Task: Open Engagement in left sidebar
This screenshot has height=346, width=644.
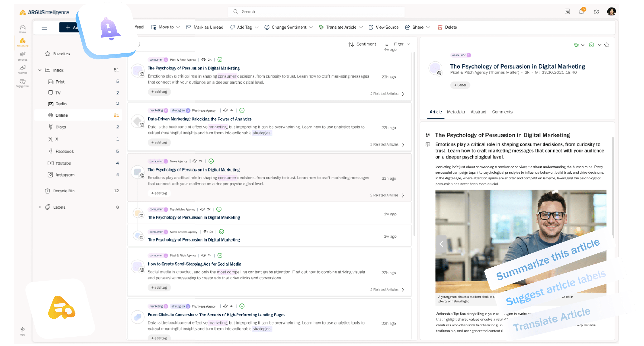Action: pyautogui.click(x=23, y=83)
